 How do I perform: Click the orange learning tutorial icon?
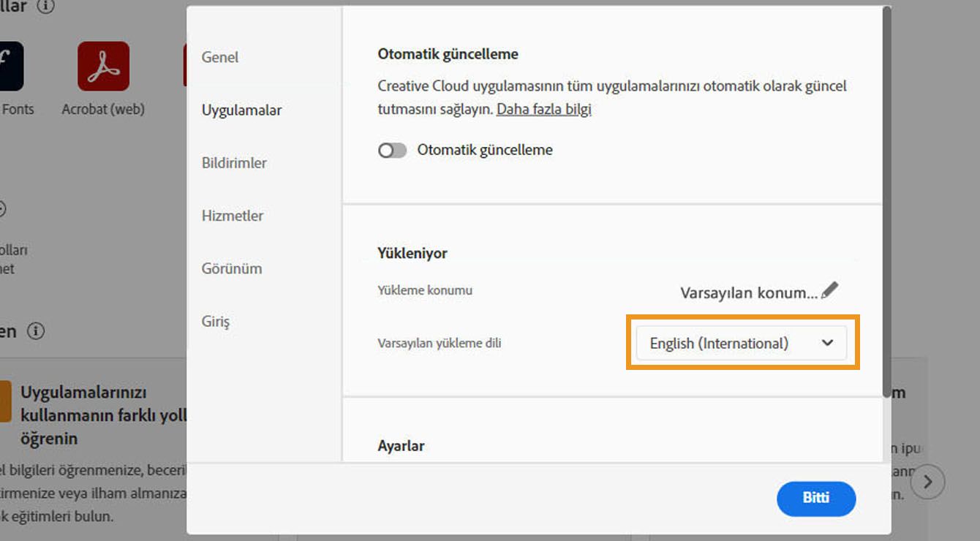(6, 401)
